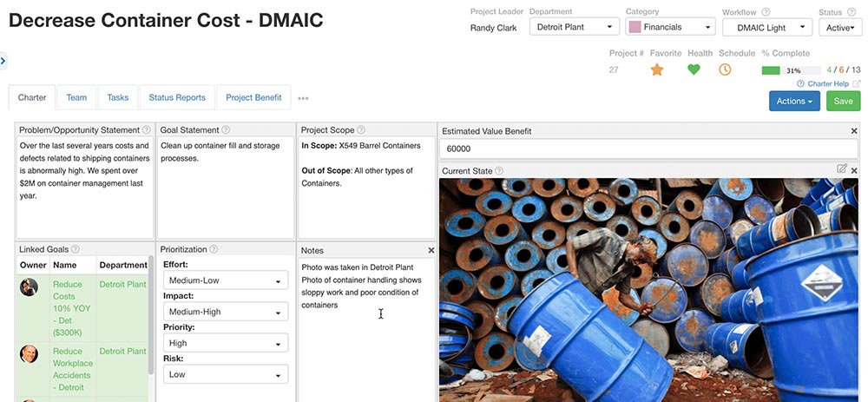Click the help icon next to Goal Statement
The width and height of the screenshot is (868, 402).
[226, 129]
